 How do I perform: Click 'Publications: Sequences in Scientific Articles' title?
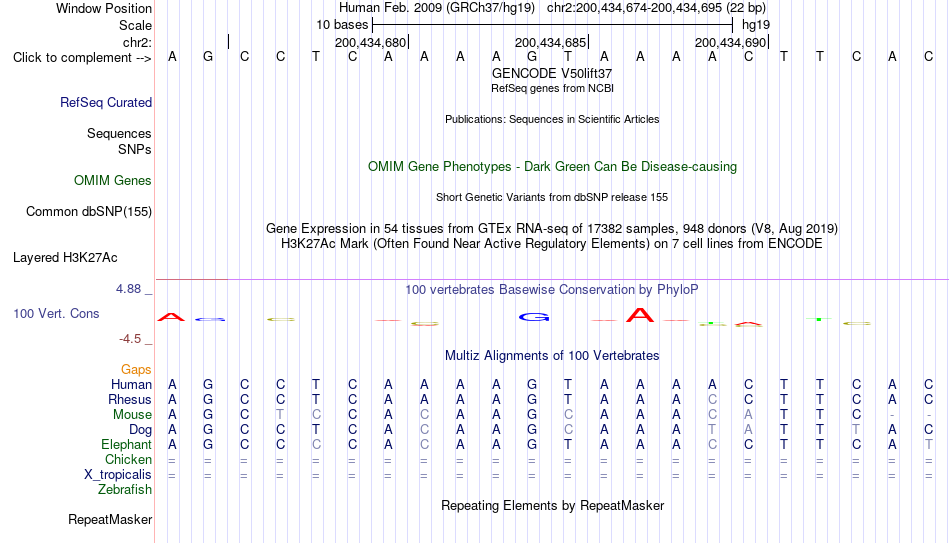pos(552,119)
